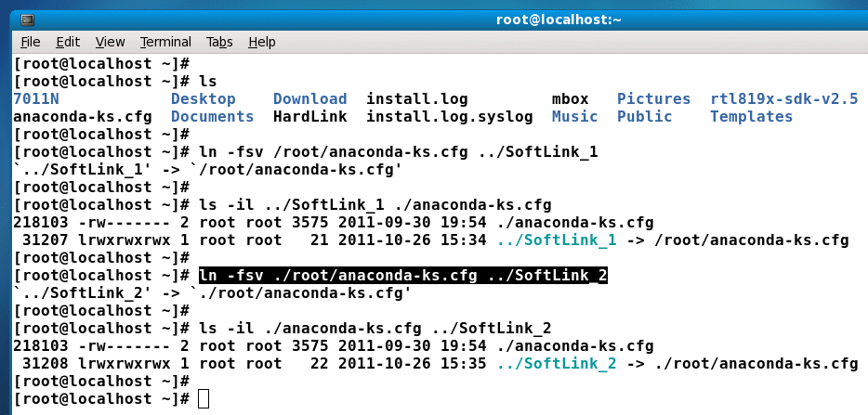Image resolution: width=868 pixels, height=415 pixels.
Task: Click the ls -il ../SoftLink_1 command
Action: coord(375,205)
